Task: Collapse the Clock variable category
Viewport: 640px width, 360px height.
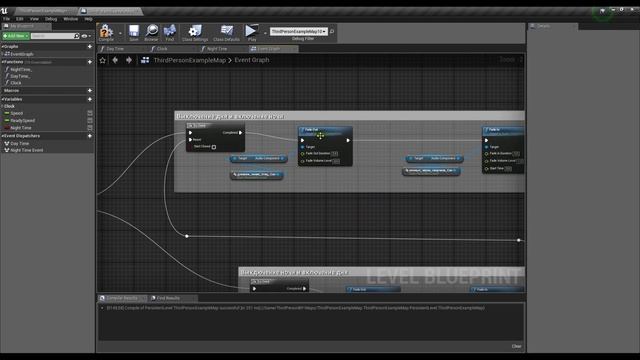Action: point(2,106)
